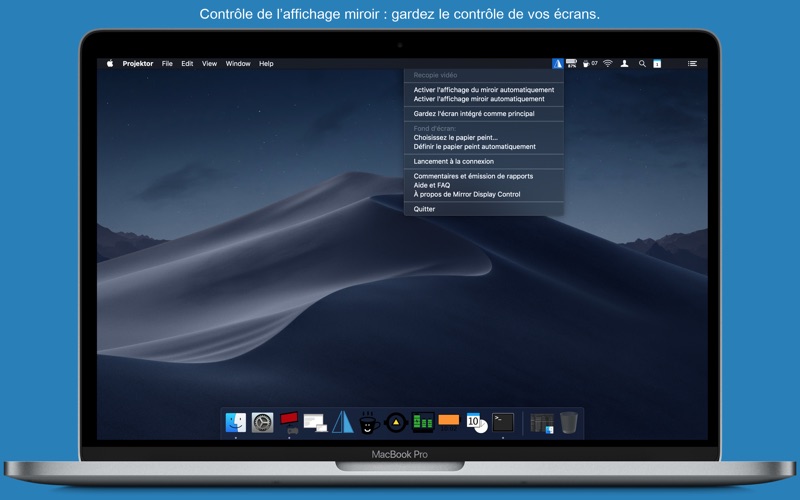The height and width of the screenshot is (500, 800).
Task: Click the black circle yellow triangle Dock icon
Action: [x=396, y=422]
